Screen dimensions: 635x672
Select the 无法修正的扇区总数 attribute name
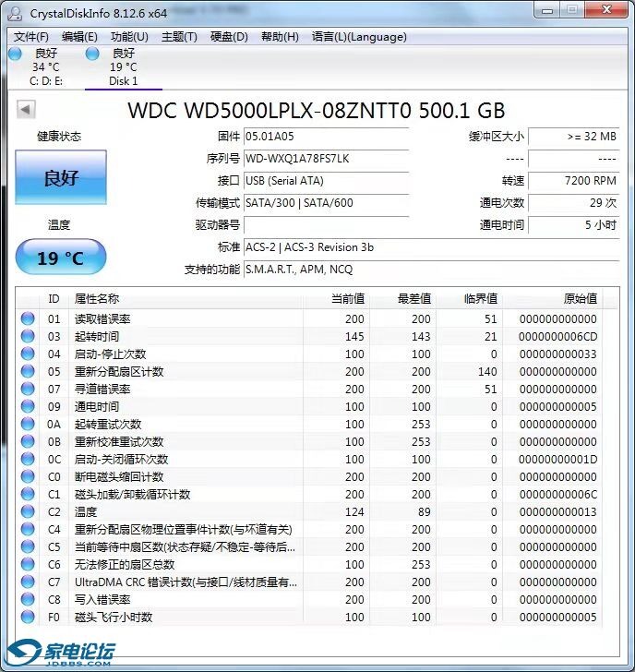(x=125, y=564)
